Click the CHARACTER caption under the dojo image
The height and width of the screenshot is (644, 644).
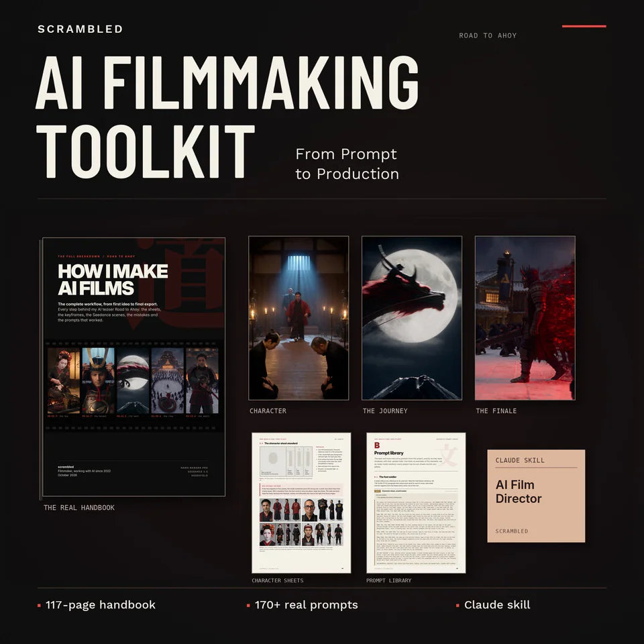tap(268, 411)
